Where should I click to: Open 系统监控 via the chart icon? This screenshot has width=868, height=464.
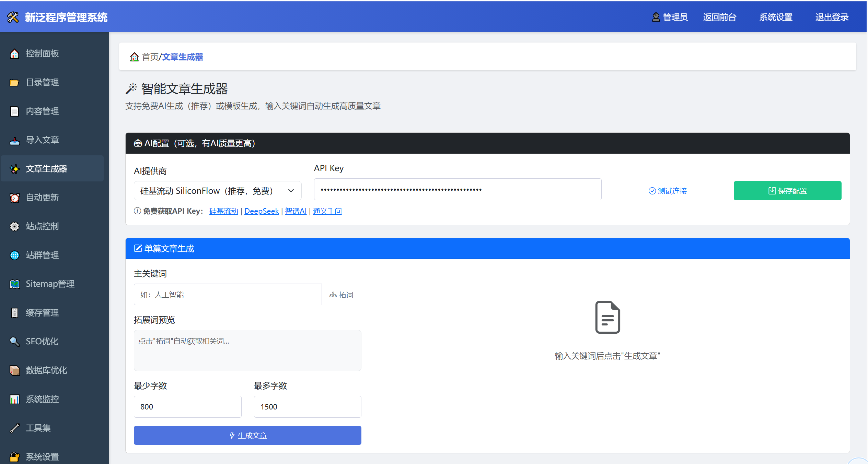pyautogui.click(x=14, y=399)
